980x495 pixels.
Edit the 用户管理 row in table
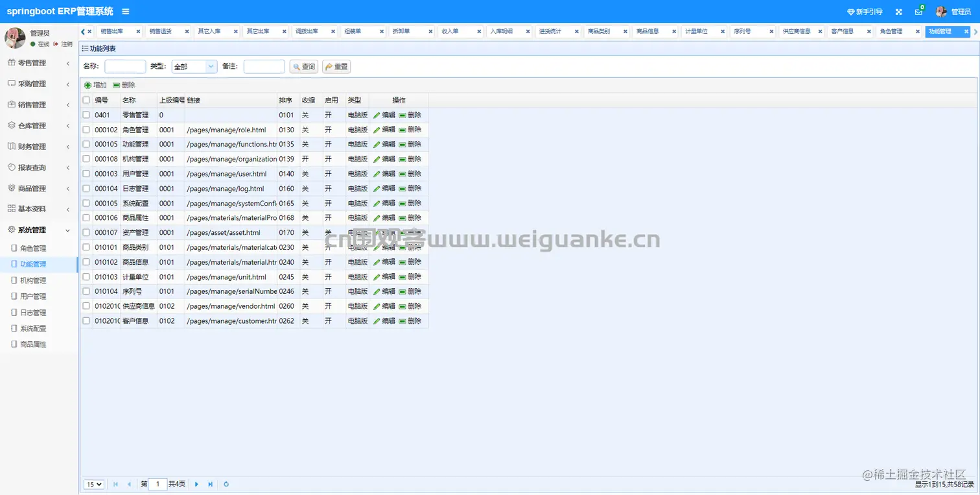[384, 174]
